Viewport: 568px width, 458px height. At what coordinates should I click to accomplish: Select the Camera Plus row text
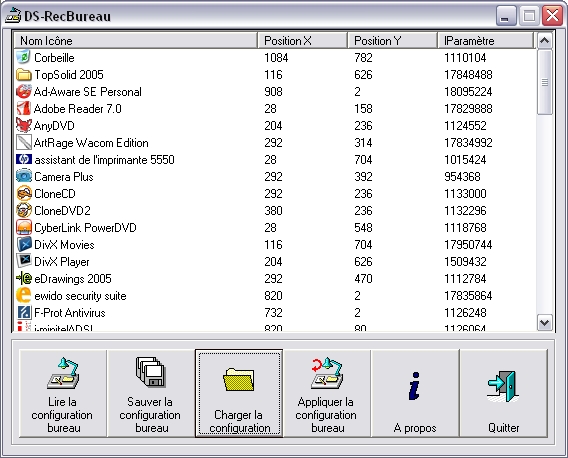(x=64, y=177)
